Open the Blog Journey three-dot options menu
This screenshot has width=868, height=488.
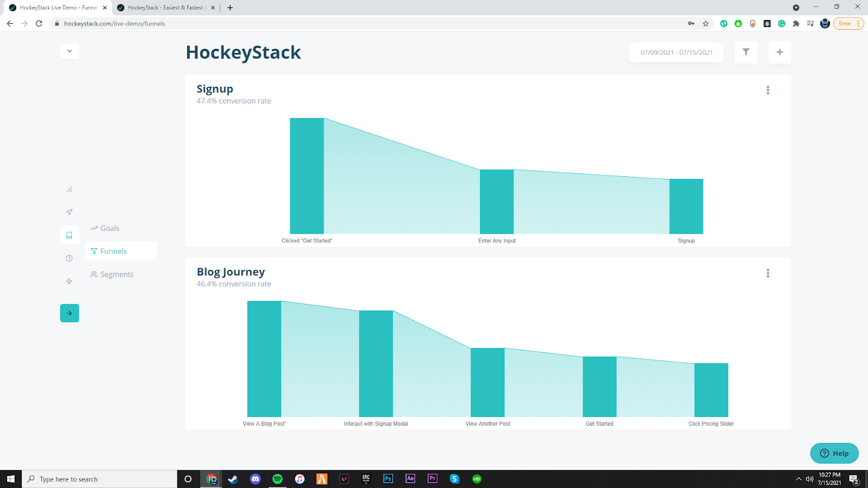(x=768, y=273)
